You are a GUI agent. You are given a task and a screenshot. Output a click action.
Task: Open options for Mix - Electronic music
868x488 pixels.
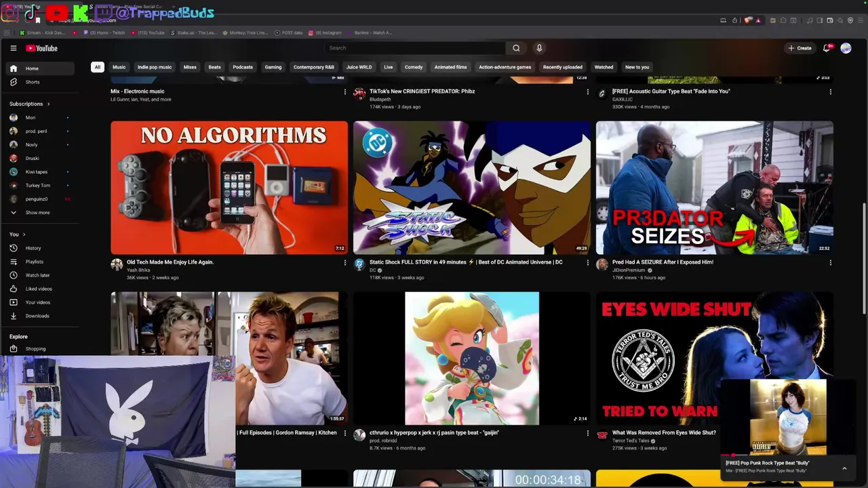point(344,91)
